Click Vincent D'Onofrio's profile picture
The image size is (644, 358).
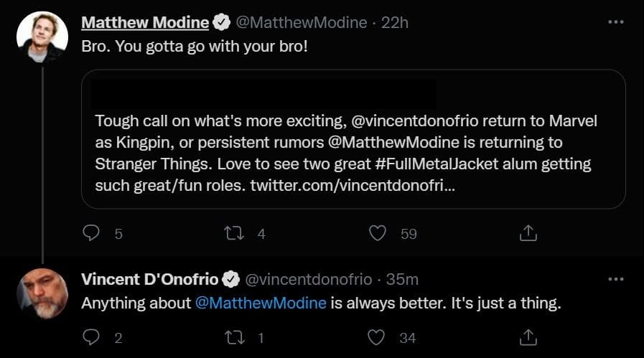(42, 293)
